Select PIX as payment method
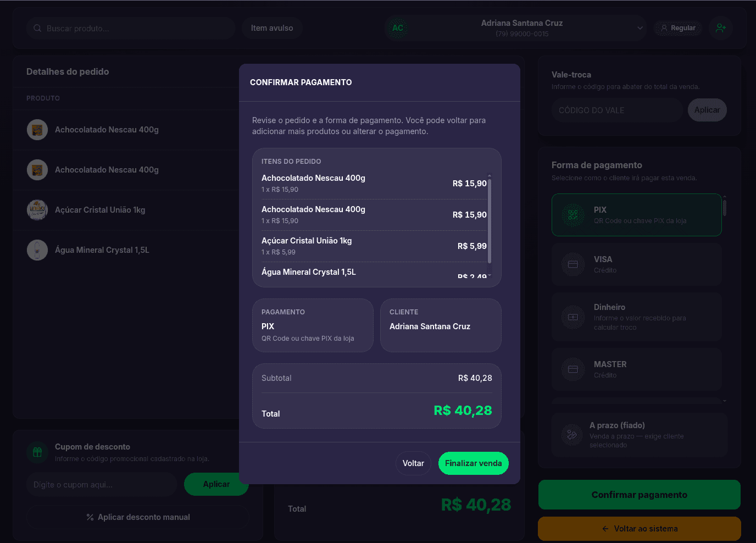Image resolution: width=756 pixels, height=543 pixels. tap(637, 215)
